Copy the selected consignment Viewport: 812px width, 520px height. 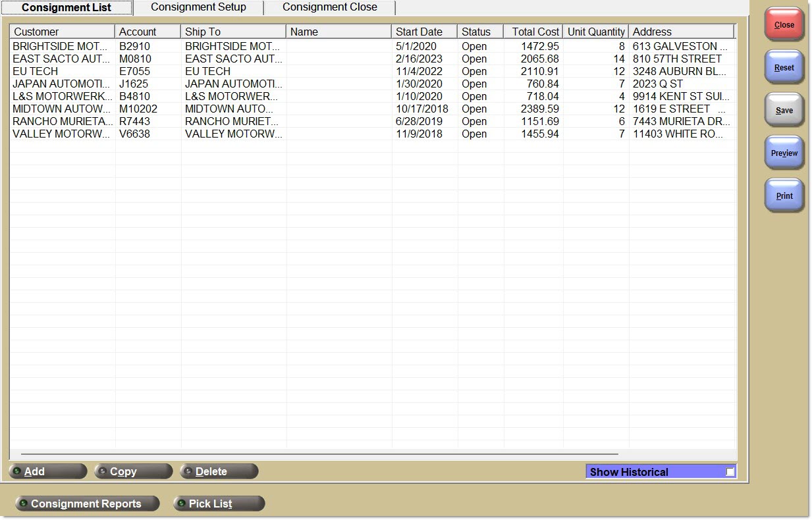(133, 471)
